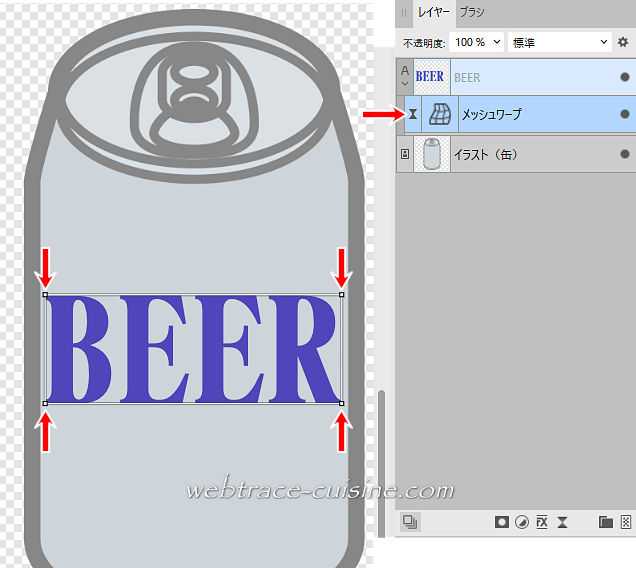
Task: Hide the イラスト（缶） layer using its dot
Action: (625, 154)
